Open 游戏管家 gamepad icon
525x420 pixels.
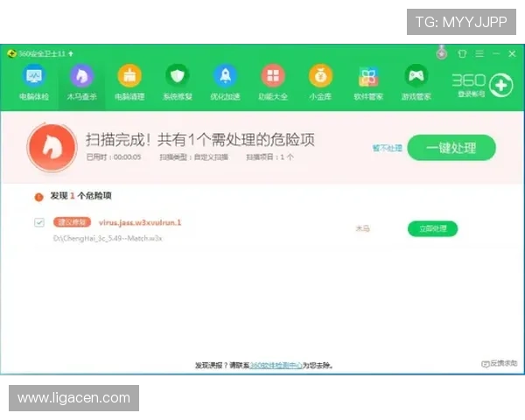[416, 76]
